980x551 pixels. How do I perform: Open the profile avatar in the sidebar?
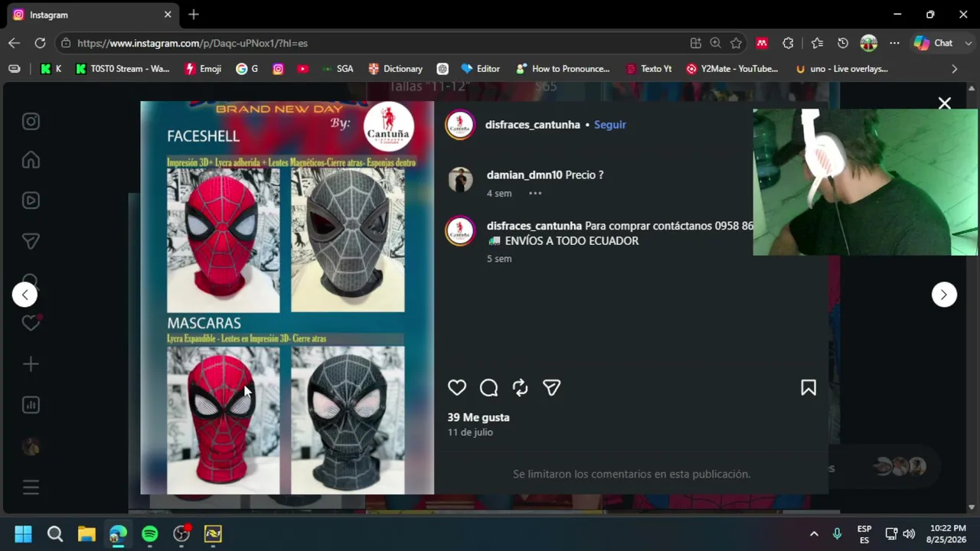pyautogui.click(x=31, y=447)
